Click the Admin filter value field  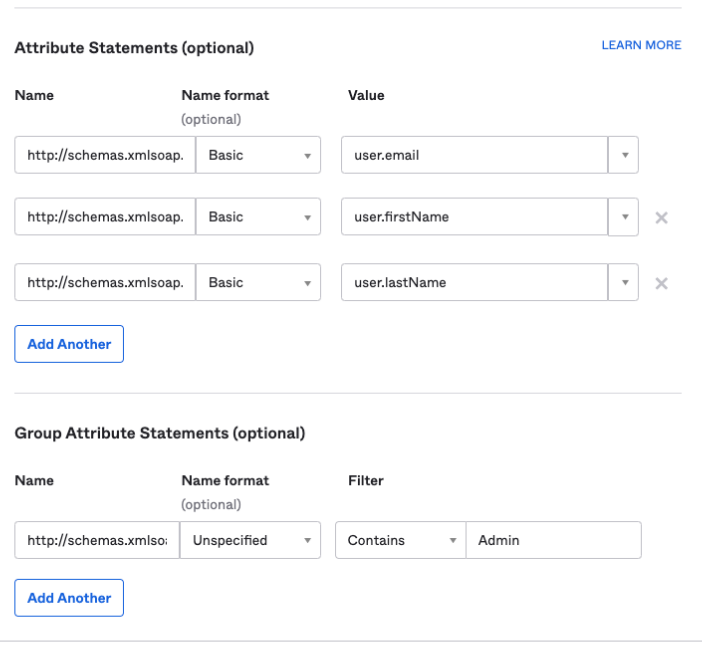(553, 540)
